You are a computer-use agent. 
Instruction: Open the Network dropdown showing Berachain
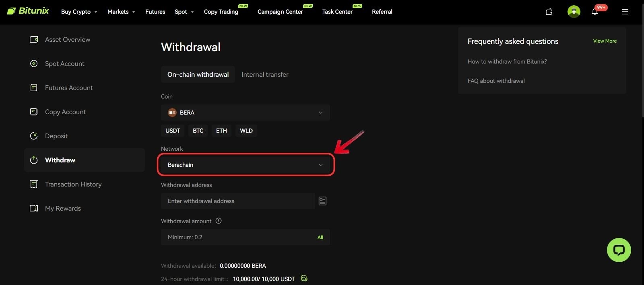(246, 165)
